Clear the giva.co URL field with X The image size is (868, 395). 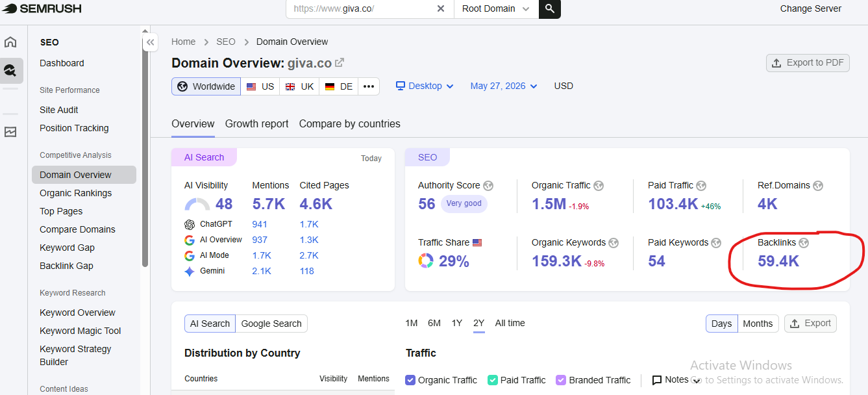[x=441, y=8]
